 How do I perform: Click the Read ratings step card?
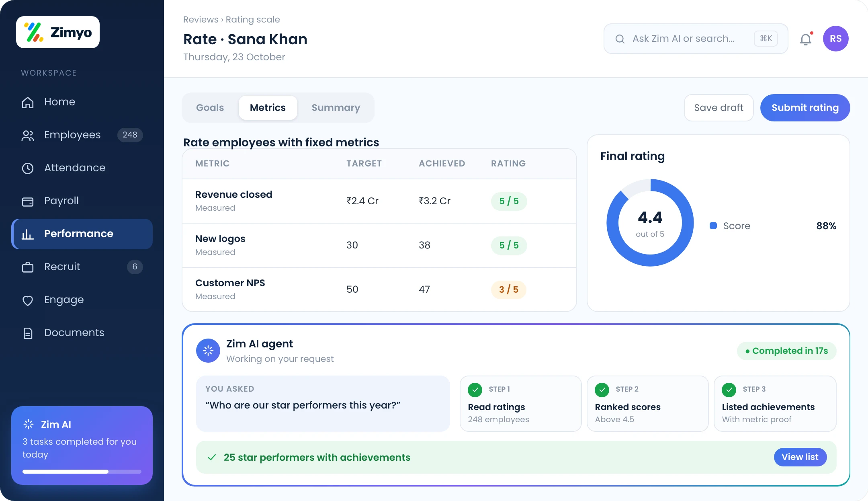520,404
